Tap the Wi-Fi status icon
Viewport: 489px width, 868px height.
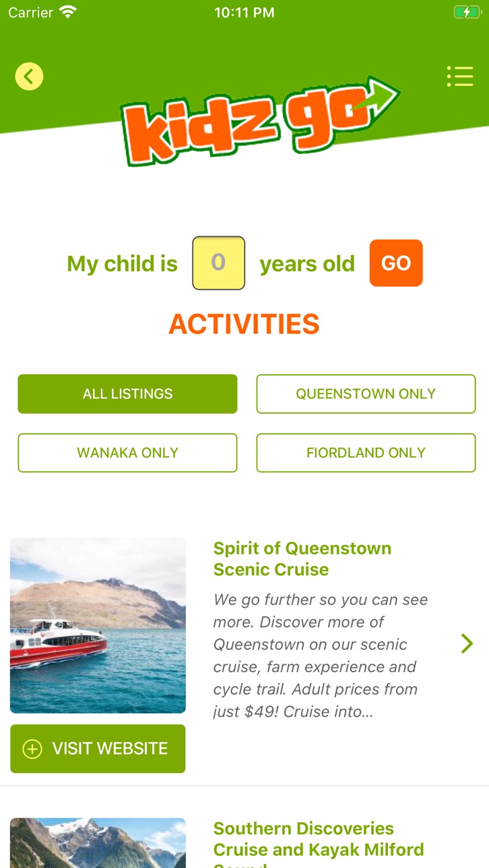pyautogui.click(x=68, y=12)
